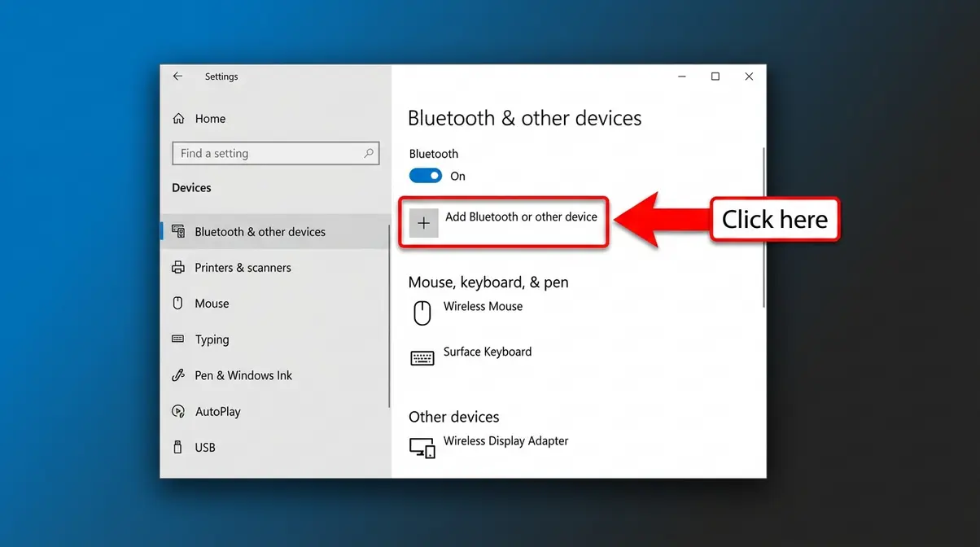Go to Typing settings
980x547 pixels.
[x=275, y=339]
